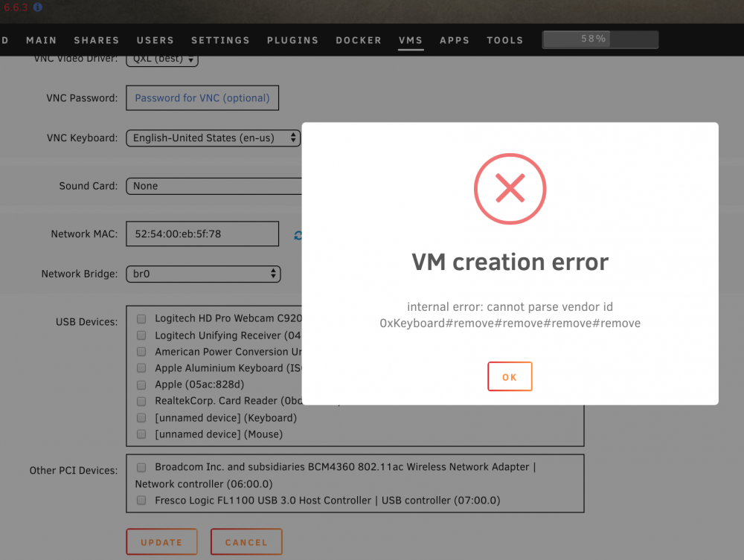Check Fresco Logic FL1100 USB controller
The height and width of the screenshot is (560, 744).
141,501
